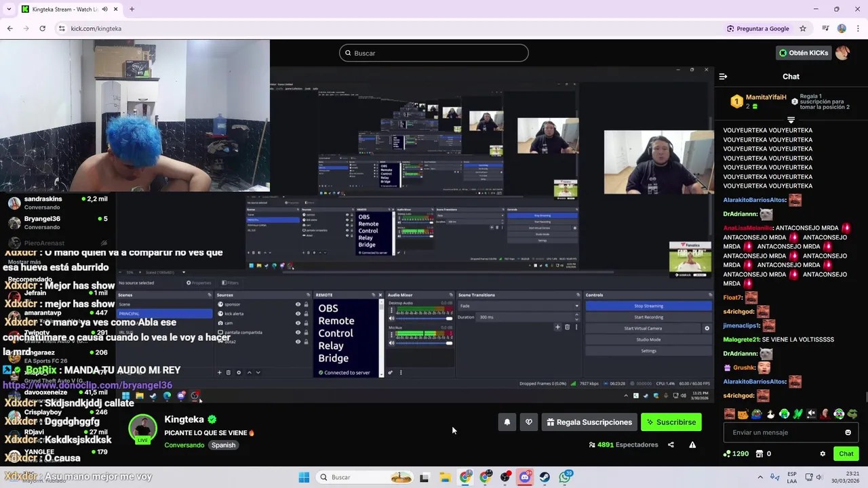The height and width of the screenshot is (488, 868).
Task: Open the Fade transition dropdown in OBS
Action: click(519, 306)
